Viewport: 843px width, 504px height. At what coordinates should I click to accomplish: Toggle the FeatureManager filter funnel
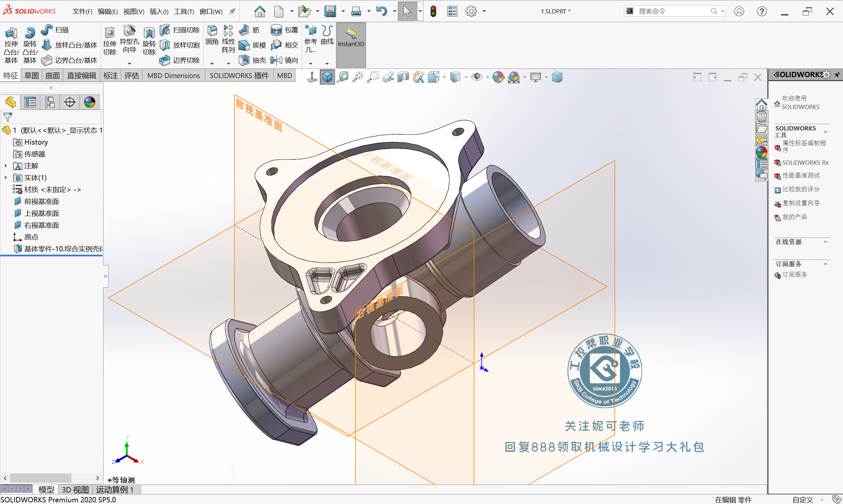coord(8,117)
